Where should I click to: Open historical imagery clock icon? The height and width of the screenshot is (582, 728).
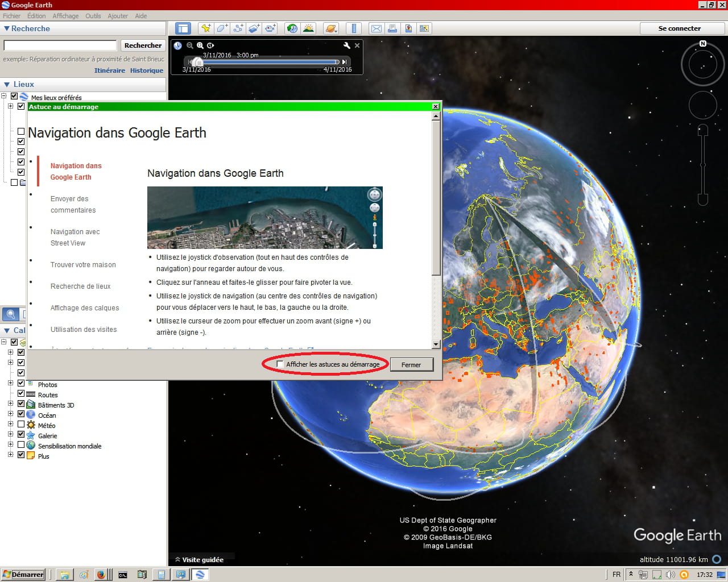[x=292, y=28]
